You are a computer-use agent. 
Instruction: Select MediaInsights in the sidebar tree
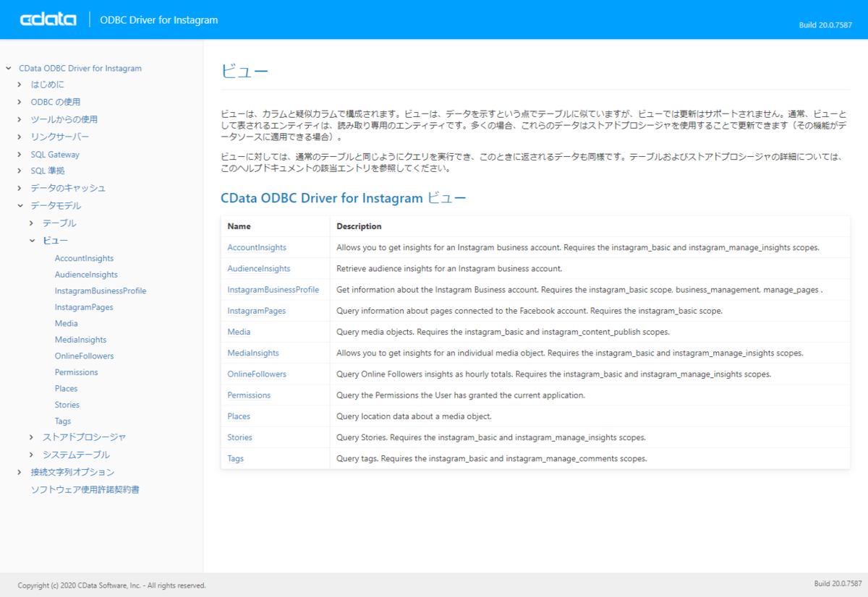(80, 340)
